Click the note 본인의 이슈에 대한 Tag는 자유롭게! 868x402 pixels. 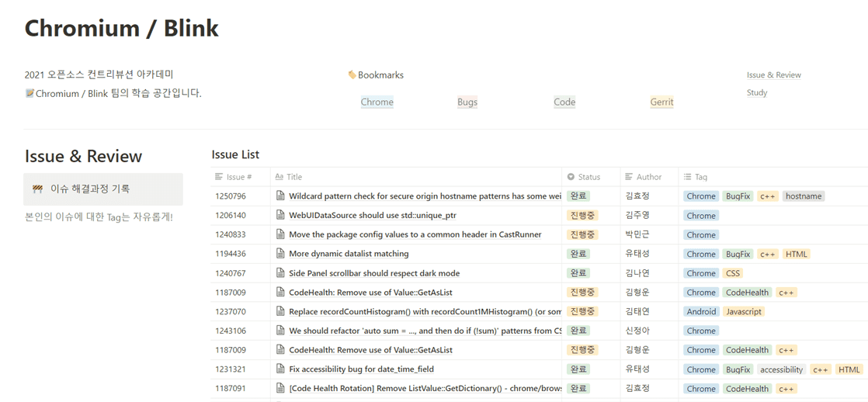(x=99, y=217)
